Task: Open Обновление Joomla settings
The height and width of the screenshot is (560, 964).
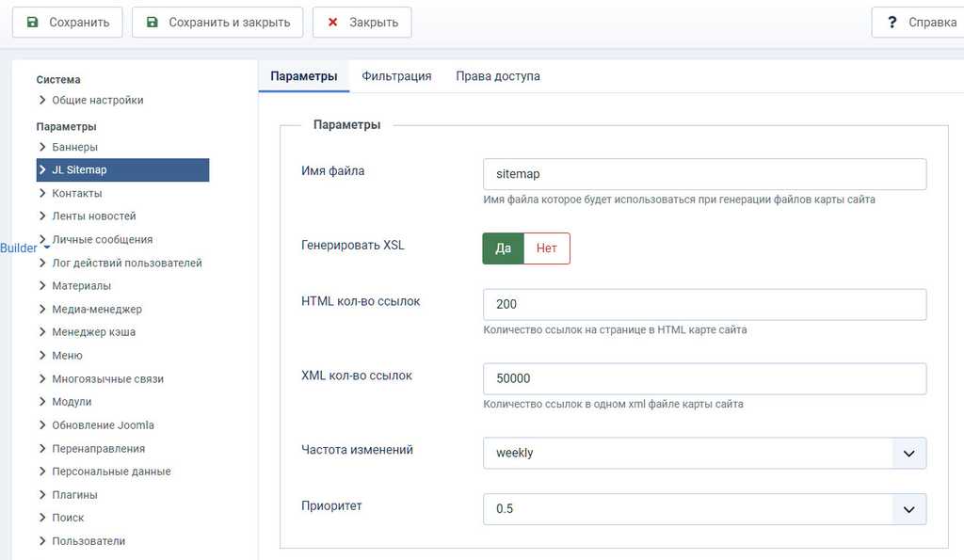Action: coord(103,425)
